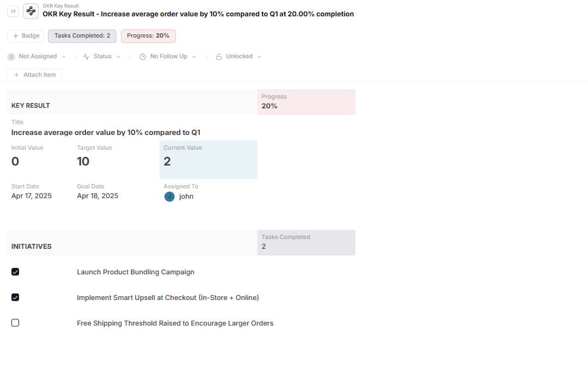Image resolution: width=588 pixels, height=392 pixels.
Task: Click the plus icon on Attach Item
Action: pos(16,75)
